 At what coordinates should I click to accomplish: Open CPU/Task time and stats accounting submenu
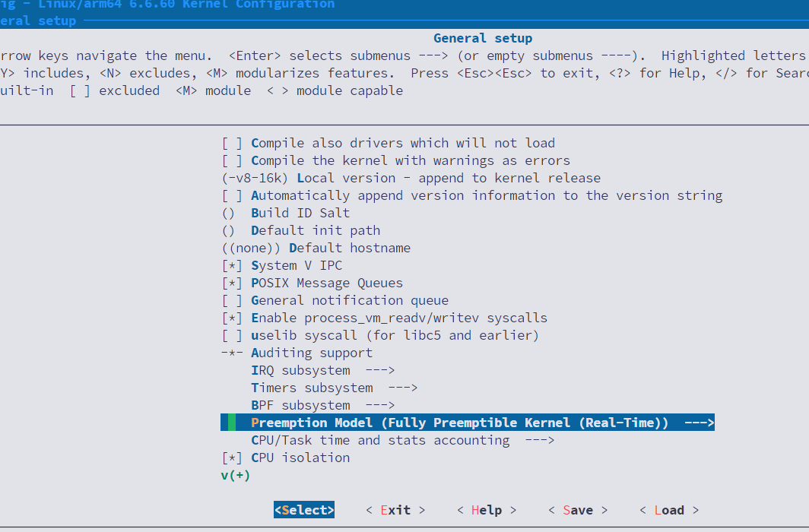click(402, 440)
